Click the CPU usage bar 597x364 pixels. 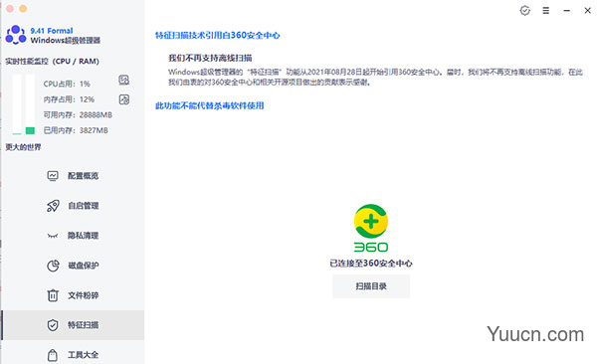[x=17, y=104]
